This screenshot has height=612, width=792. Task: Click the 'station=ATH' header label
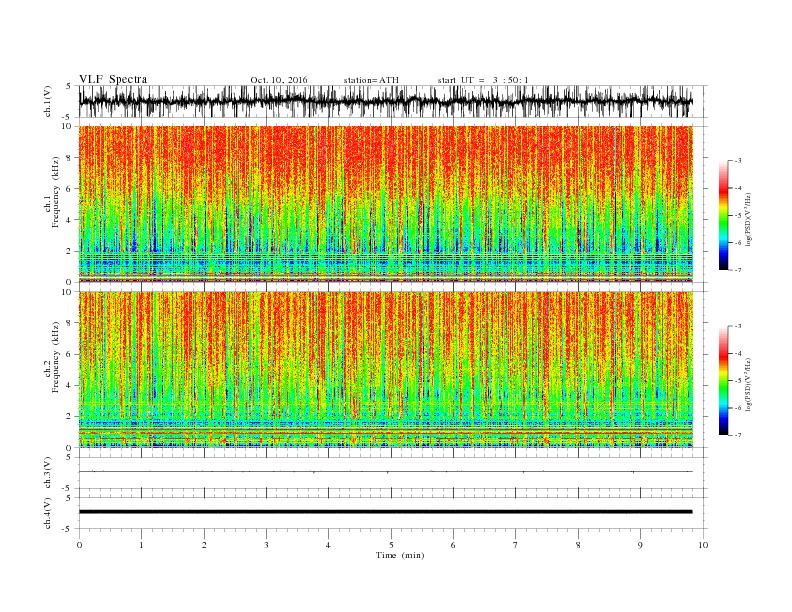371,80
